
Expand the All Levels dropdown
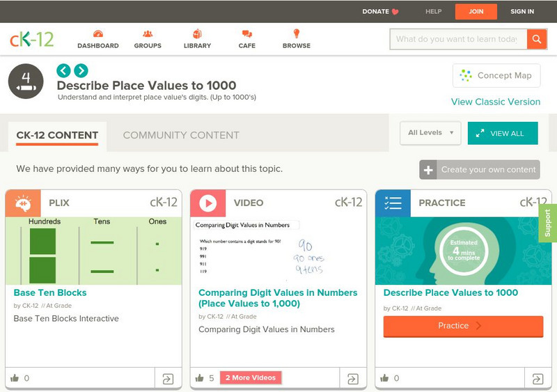430,133
